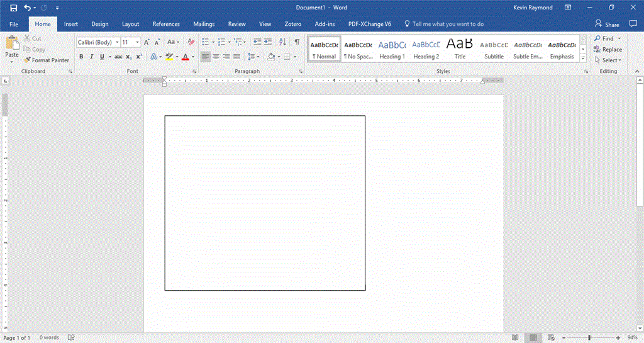
Task: Apply the red font color swatch
Action: (186, 57)
